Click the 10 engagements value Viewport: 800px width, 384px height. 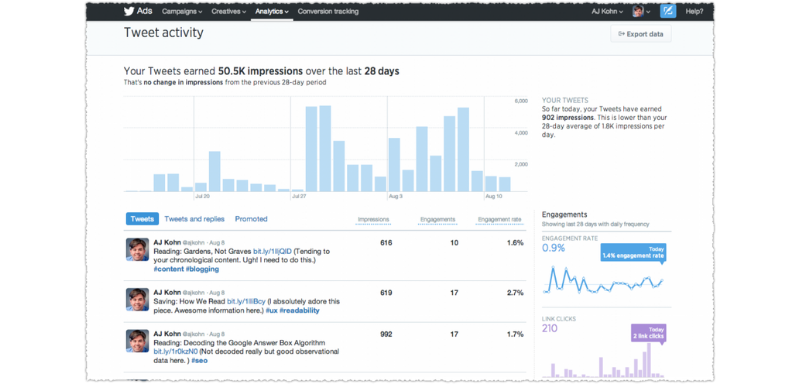point(454,243)
